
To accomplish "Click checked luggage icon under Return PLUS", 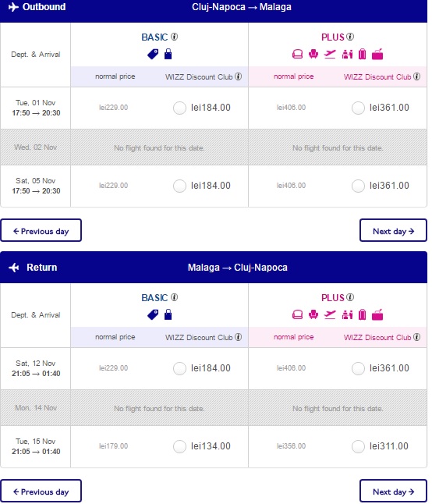I will click(x=362, y=314).
